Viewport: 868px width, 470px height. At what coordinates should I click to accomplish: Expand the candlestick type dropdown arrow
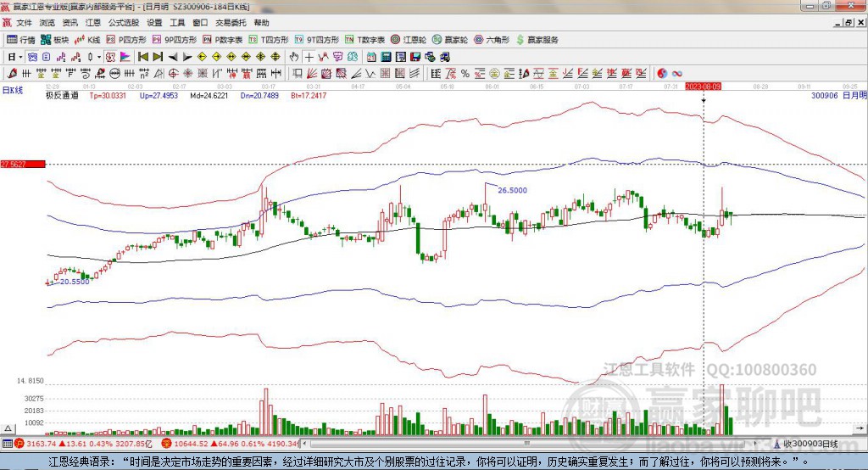pos(99,57)
